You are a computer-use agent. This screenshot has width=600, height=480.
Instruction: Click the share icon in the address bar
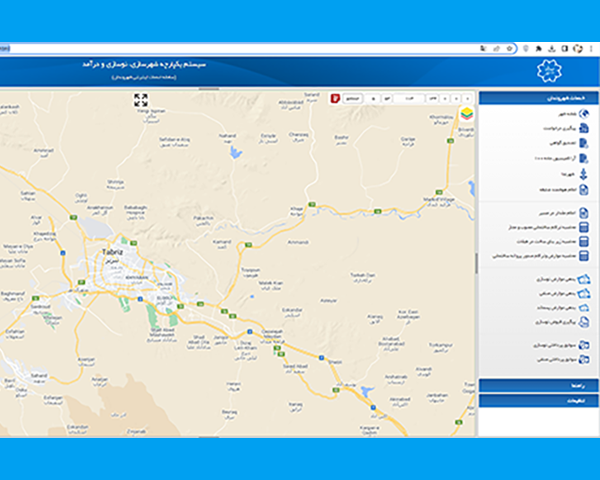click(x=496, y=49)
